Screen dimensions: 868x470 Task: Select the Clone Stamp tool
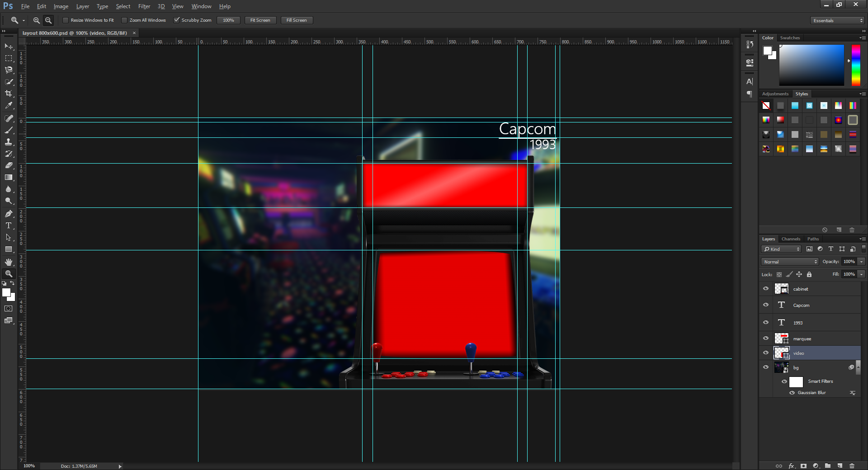pos(9,142)
